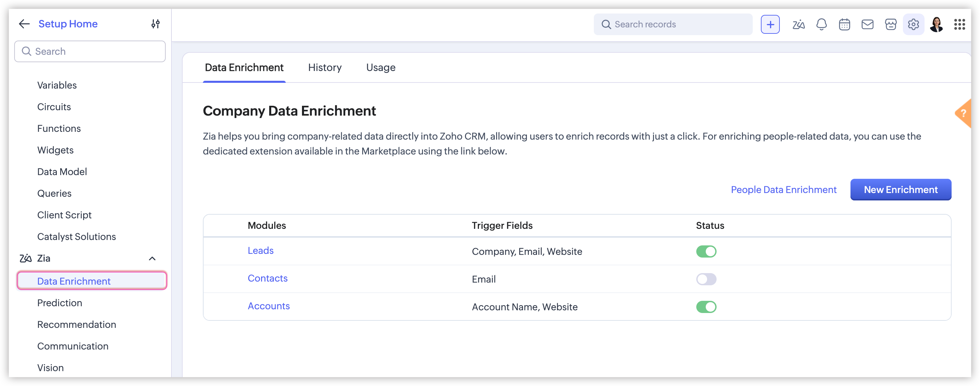Click the New Enrichment button
Screen dimensions: 980x386
[901, 190]
